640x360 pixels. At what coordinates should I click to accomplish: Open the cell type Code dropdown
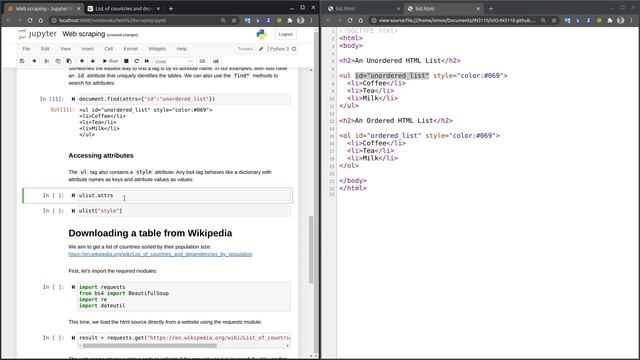173,61
